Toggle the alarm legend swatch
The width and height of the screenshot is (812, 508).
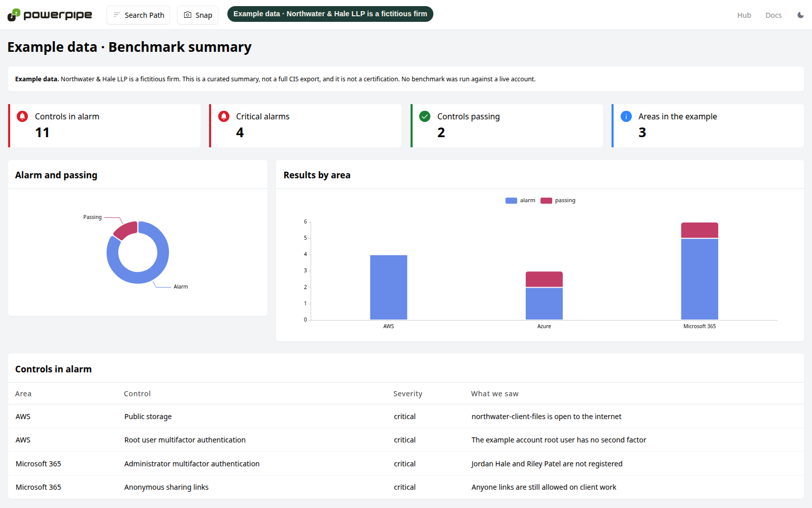[511, 201]
